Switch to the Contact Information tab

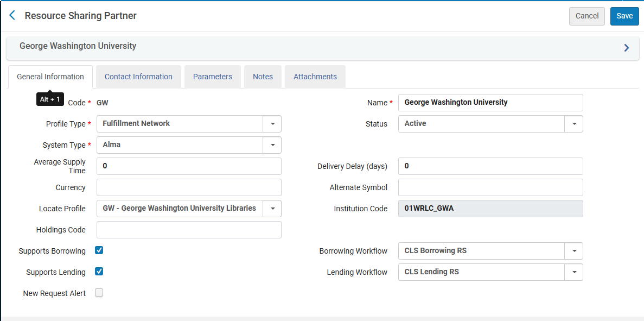coord(138,77)
